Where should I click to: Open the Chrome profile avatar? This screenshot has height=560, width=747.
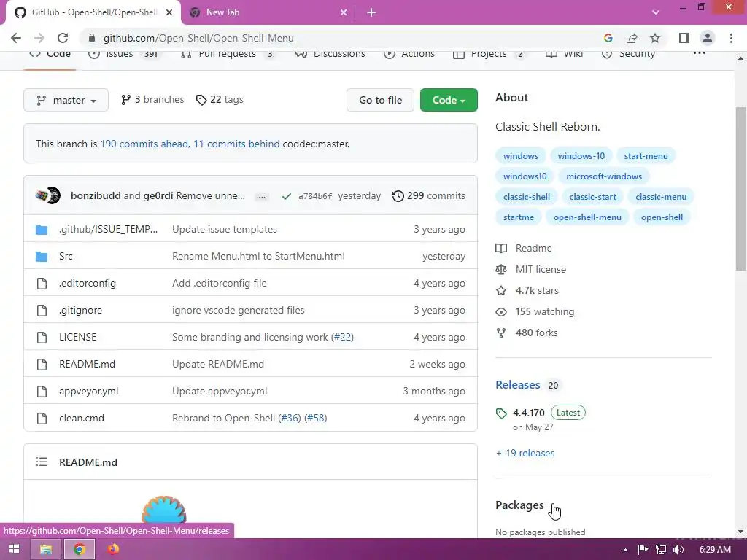pos(708,38)
